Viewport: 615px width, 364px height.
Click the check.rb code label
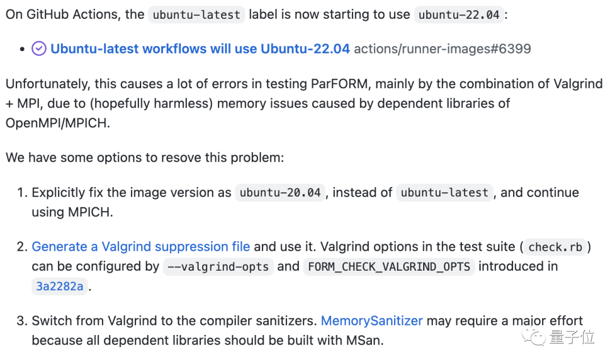pos(555,247)
